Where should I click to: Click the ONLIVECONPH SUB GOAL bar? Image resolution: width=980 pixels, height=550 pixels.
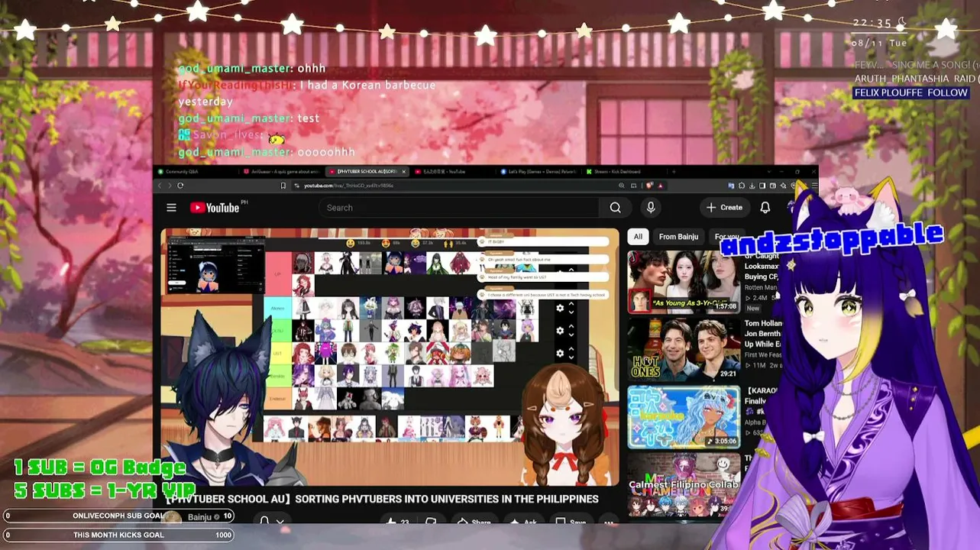118,516
